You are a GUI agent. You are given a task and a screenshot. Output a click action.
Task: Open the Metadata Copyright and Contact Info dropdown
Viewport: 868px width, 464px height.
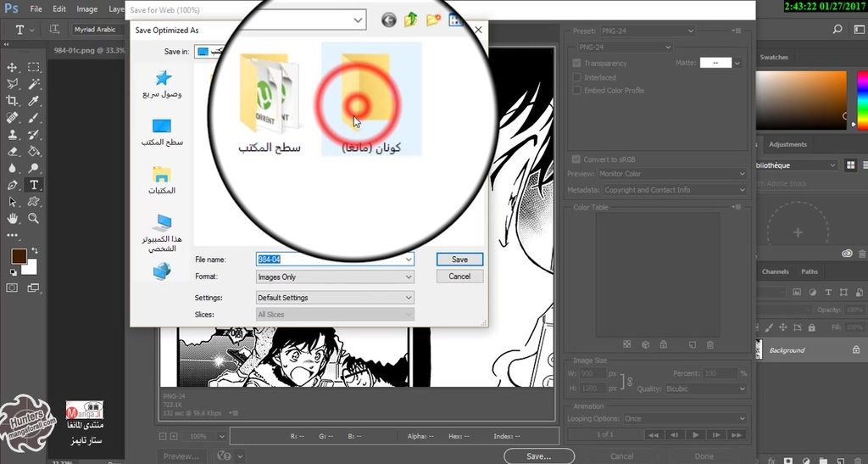[674, 190]
